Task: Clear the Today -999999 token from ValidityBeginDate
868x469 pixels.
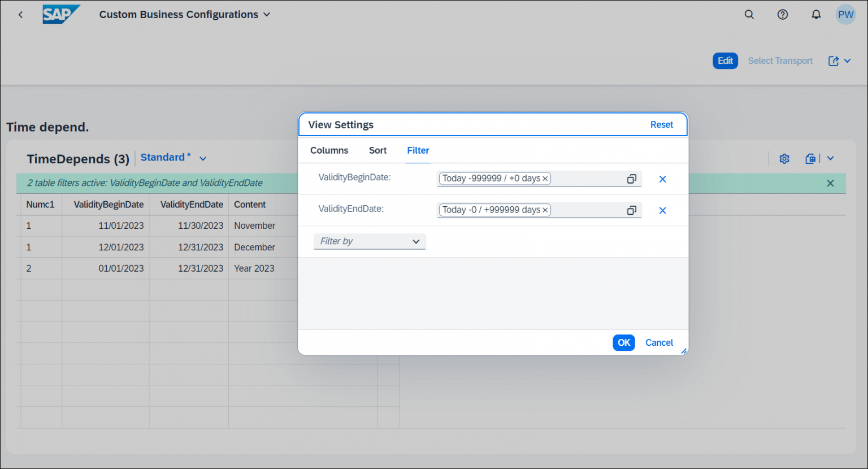Action: click(545, 178)
